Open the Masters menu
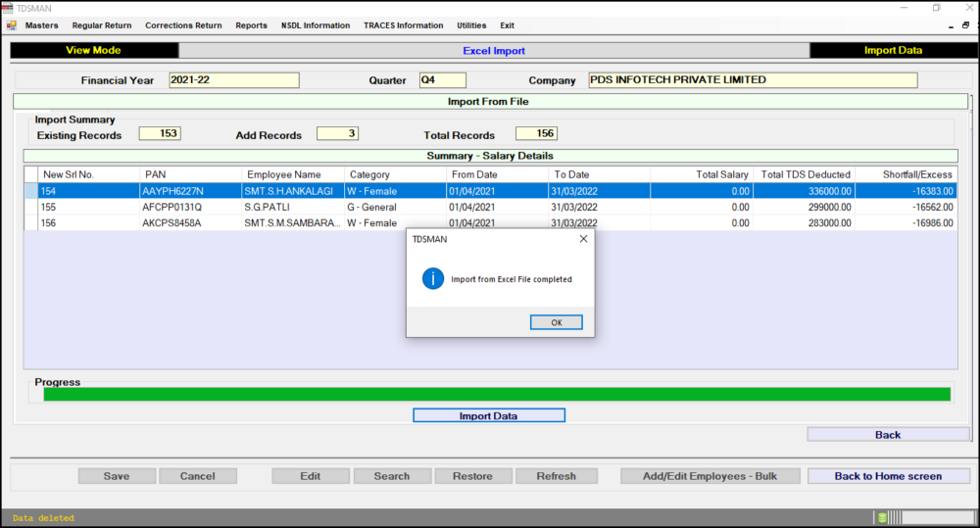Screen dimensions: 980x528 click(42, 25)
